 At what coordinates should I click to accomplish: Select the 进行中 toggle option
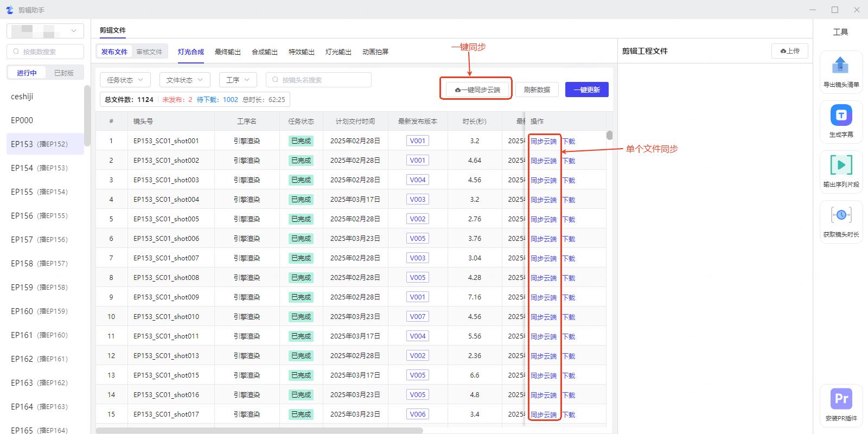click(x=27, y=73)
